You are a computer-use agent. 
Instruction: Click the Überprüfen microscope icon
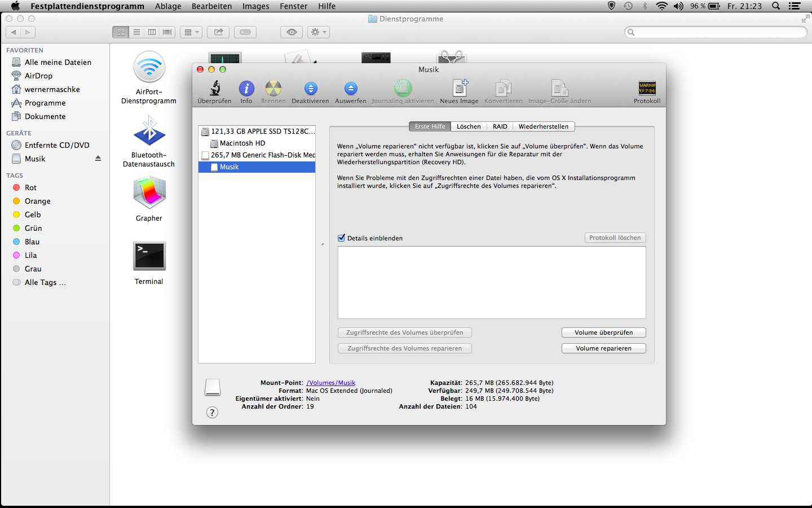pyautogui.click(x=215, y=89)
